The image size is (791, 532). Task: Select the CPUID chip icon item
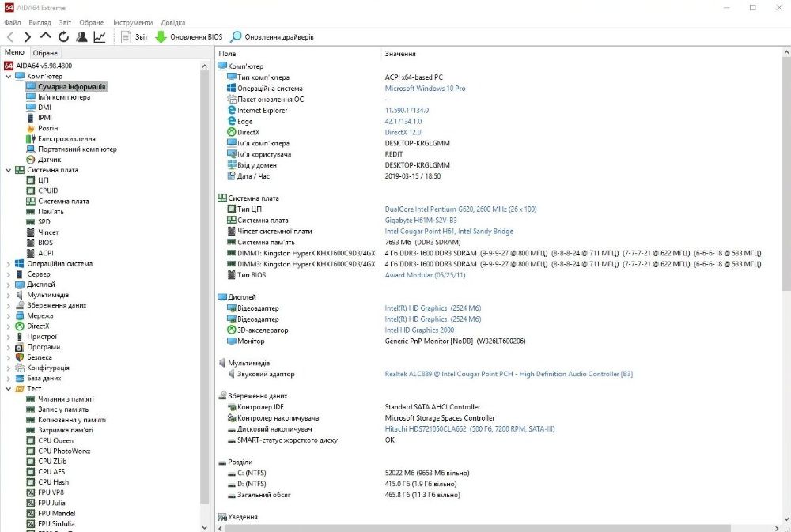pos(31,191)
